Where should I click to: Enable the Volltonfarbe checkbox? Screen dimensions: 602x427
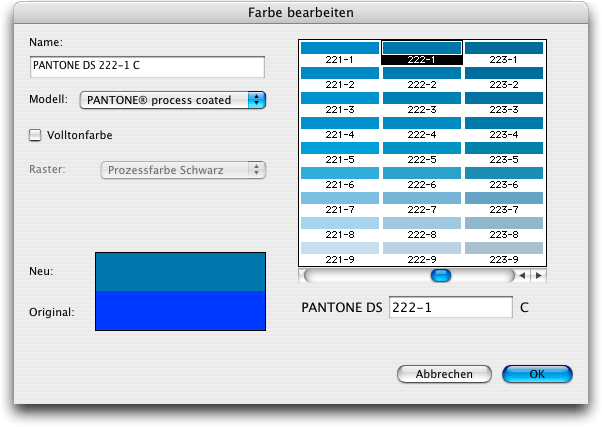[35, 135]
